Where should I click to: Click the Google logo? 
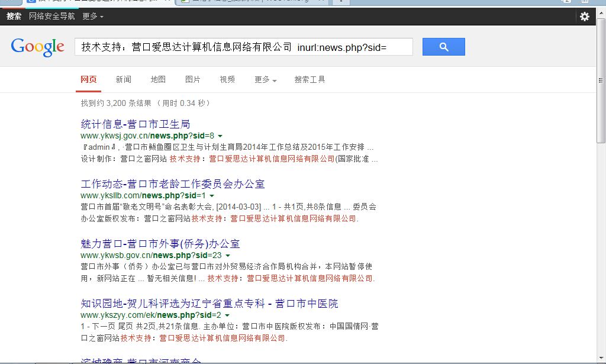(37, 47)
